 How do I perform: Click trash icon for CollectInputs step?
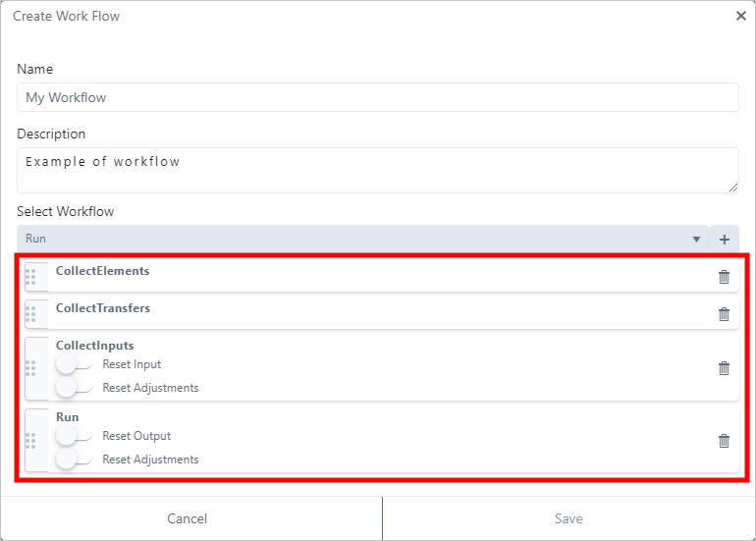(x=724, y=368)
